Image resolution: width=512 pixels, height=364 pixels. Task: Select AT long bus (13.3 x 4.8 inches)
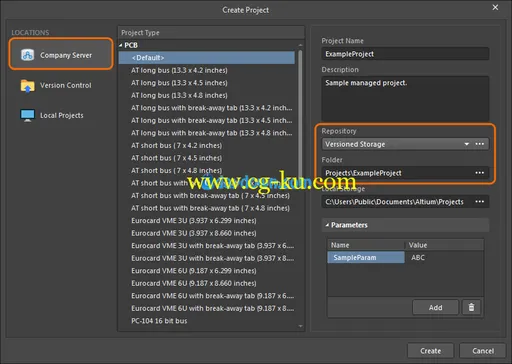(207, 95)
